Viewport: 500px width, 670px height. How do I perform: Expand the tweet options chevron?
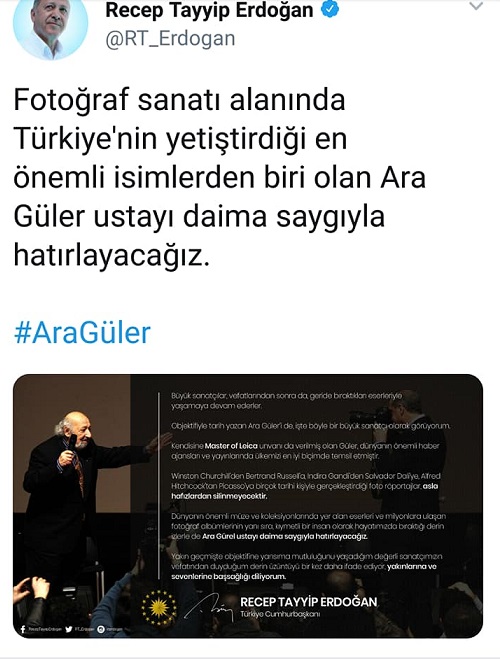pos(476,6)
